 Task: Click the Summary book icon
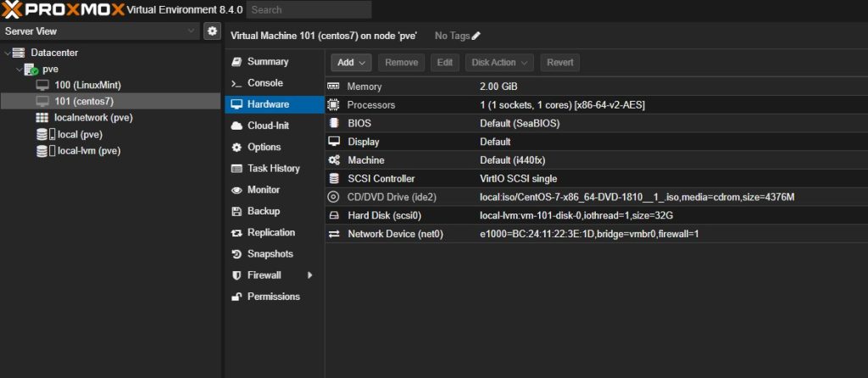[x=237, y=61]
